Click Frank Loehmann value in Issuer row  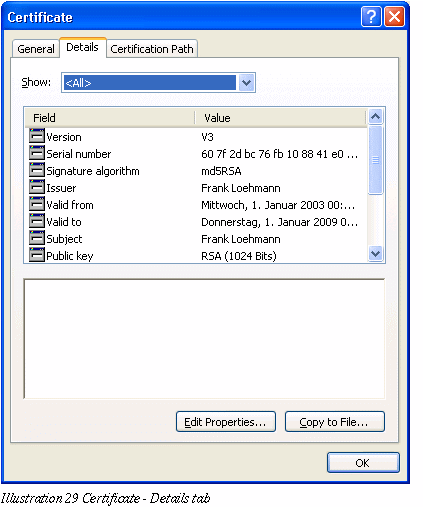click(241, 188)
